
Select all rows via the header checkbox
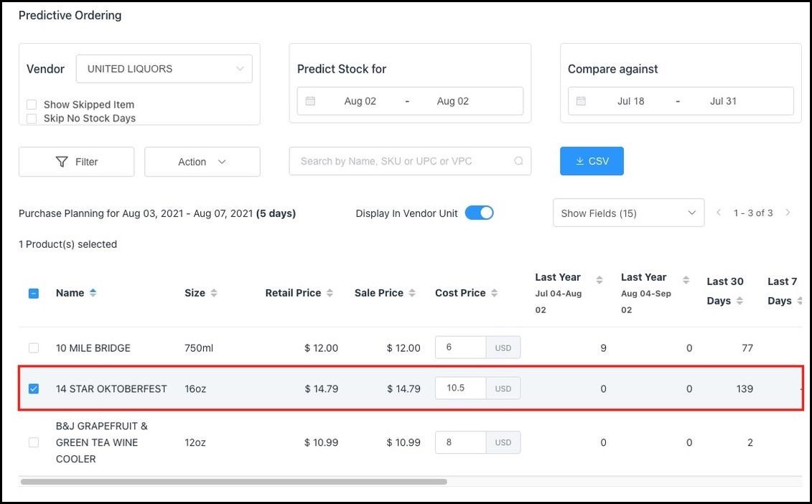pos(33,292)
